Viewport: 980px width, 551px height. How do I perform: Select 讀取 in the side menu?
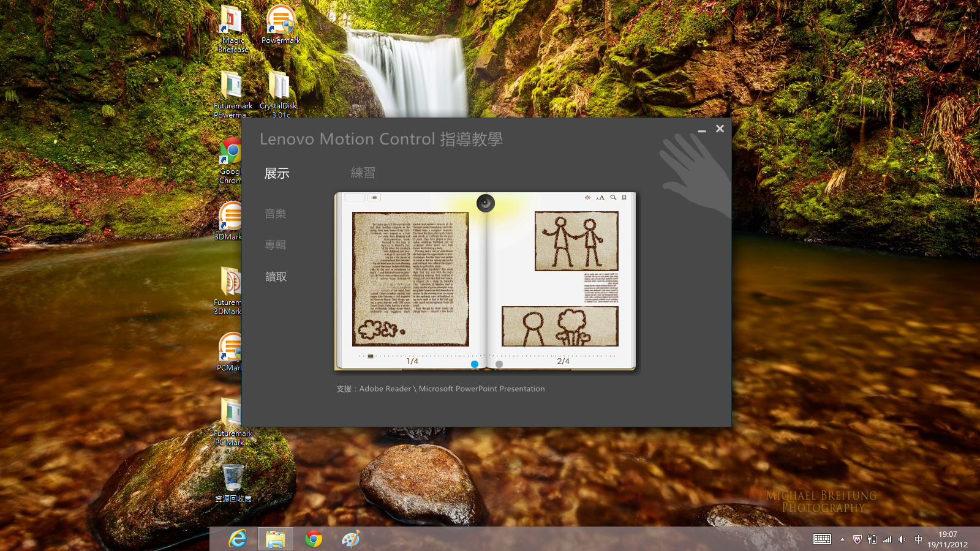click(276, 277)
